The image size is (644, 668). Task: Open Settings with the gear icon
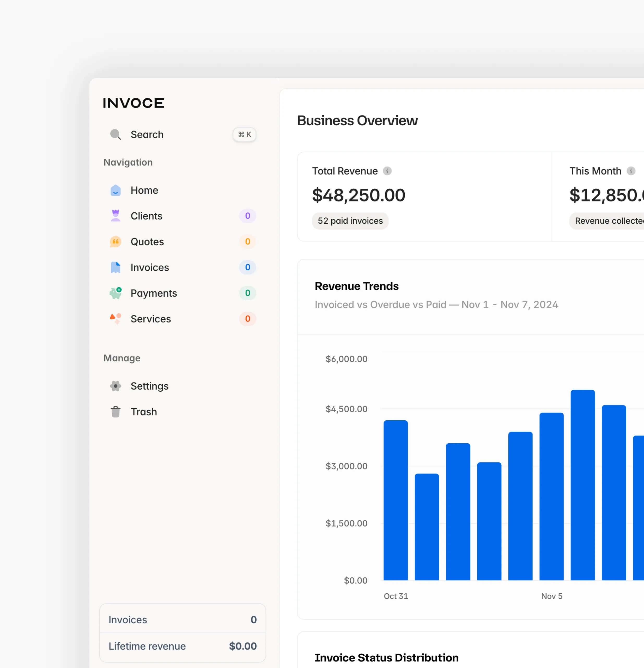tap(116, 386)
